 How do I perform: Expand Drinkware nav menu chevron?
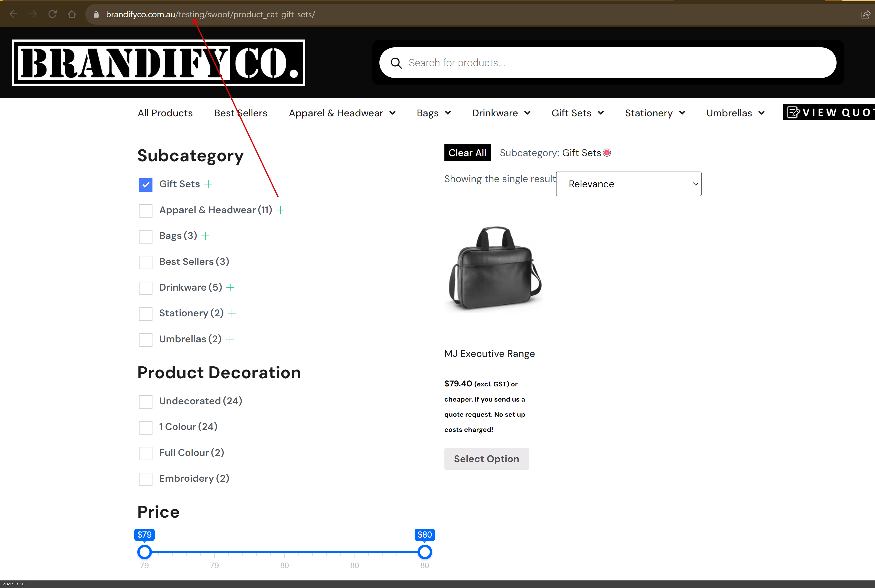pos(527,113)
